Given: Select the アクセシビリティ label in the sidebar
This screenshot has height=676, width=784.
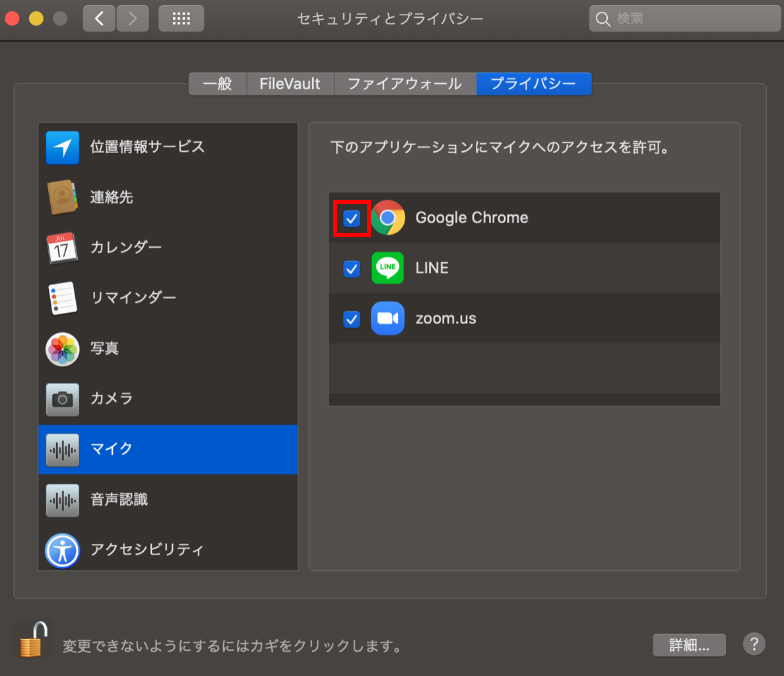Looking at the screenshot, I should (147, 549).
